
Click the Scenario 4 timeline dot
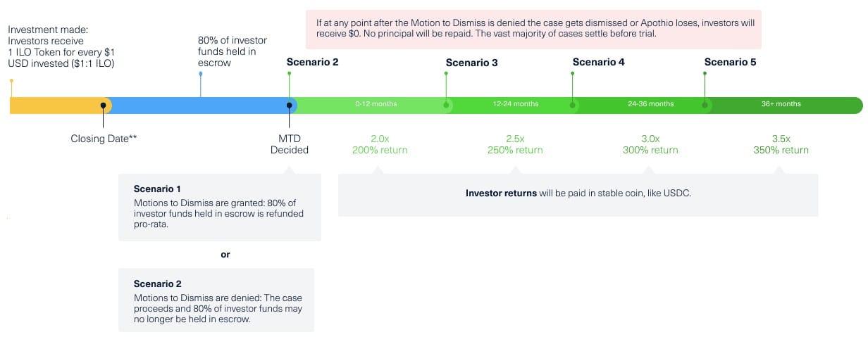(573, 106)
